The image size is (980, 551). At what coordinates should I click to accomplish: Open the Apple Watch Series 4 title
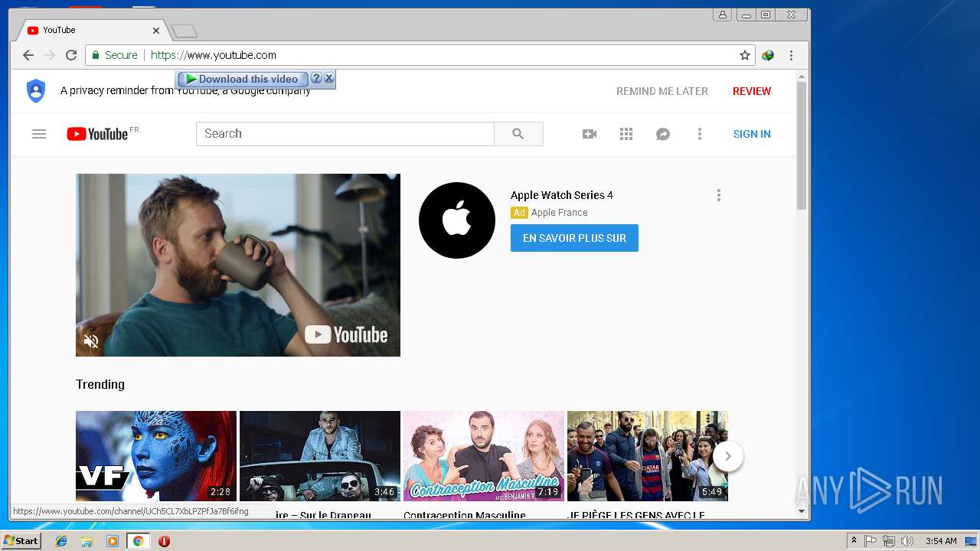pyautogui.click(x=562, y=195)
